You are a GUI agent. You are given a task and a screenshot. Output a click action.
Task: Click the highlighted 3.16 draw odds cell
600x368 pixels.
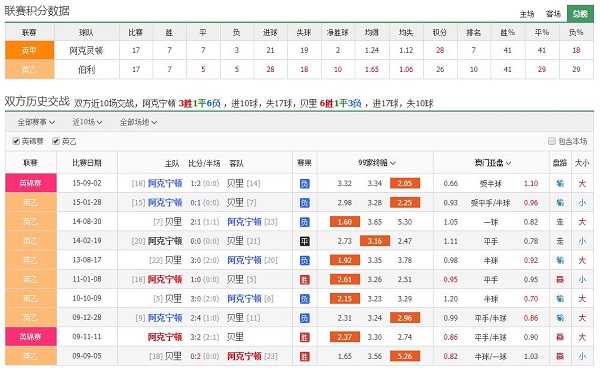pyautogui.click(x=375, y=241)
